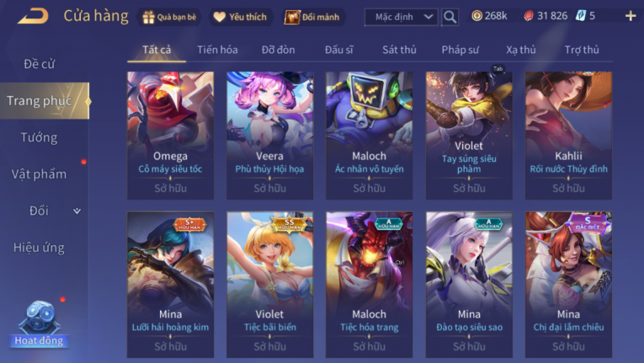
Task: Open the Yêu thích favorites heart
Action: (x=241, y=17)
